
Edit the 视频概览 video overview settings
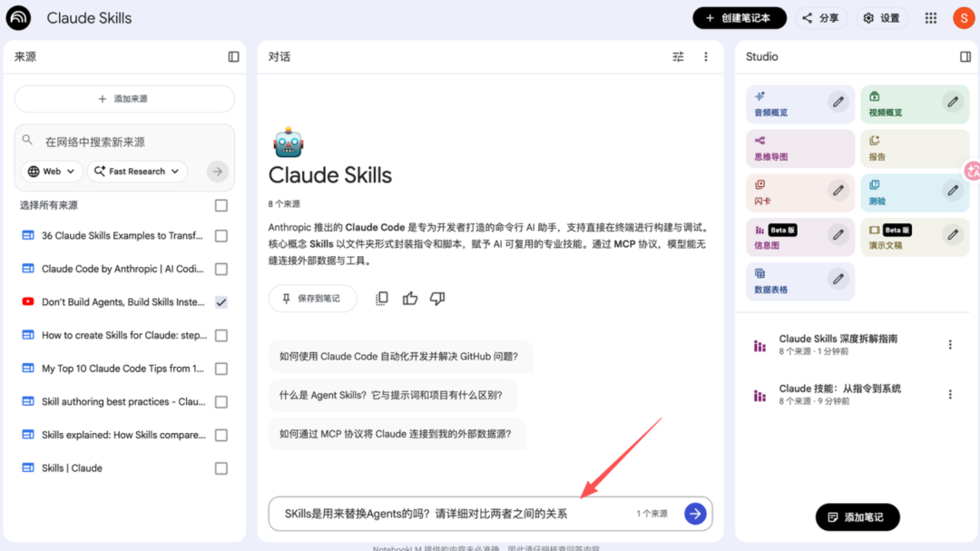pos(953,102)
